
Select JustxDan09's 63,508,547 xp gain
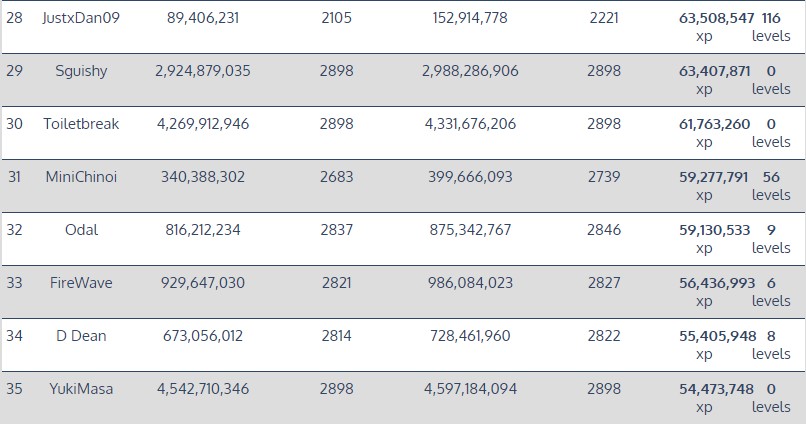tap(716, 18)
